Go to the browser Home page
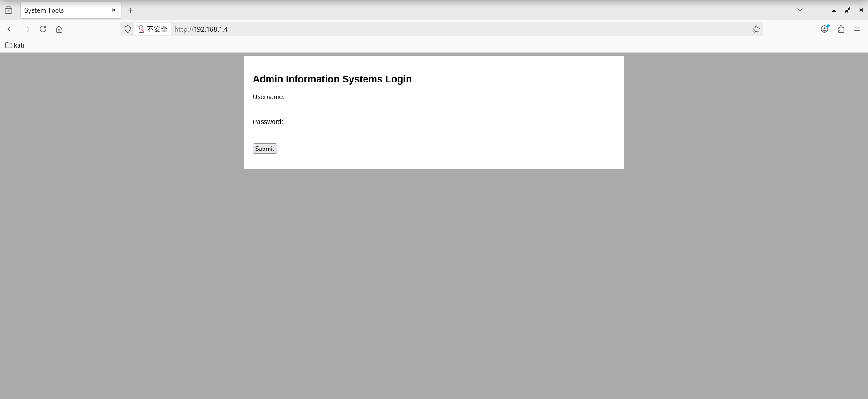The height and width of the screenshot is (399, 868). [x=59, y=29]
